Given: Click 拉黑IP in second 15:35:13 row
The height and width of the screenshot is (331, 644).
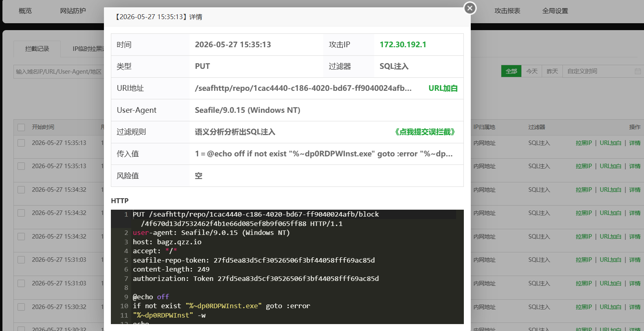Looking at the screenshot, I should tap(584, 166).
